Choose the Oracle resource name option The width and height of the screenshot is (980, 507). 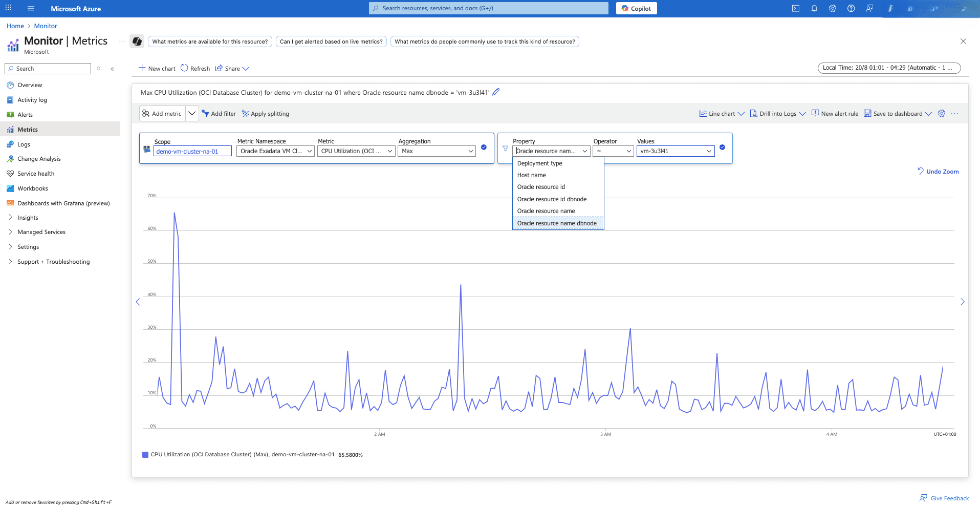558,211
